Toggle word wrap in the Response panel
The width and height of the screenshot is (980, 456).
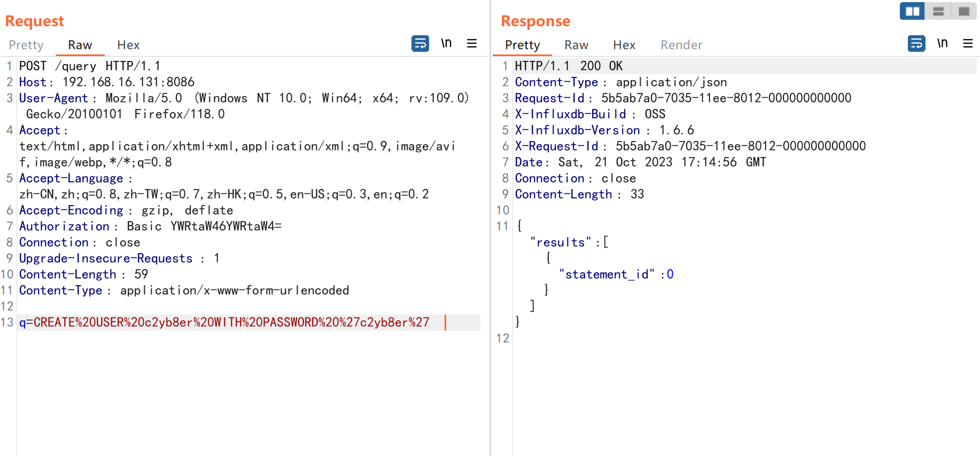pos(916,43)
